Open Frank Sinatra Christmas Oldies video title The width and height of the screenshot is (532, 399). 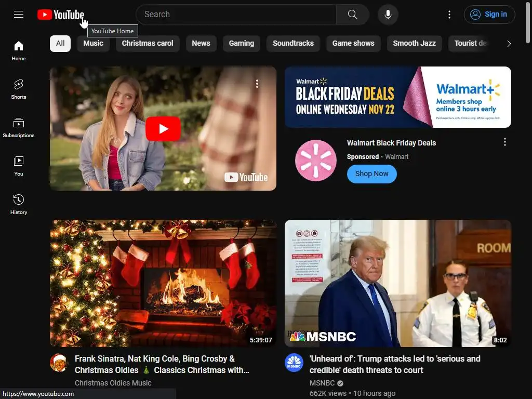click(x=162, y=364)
